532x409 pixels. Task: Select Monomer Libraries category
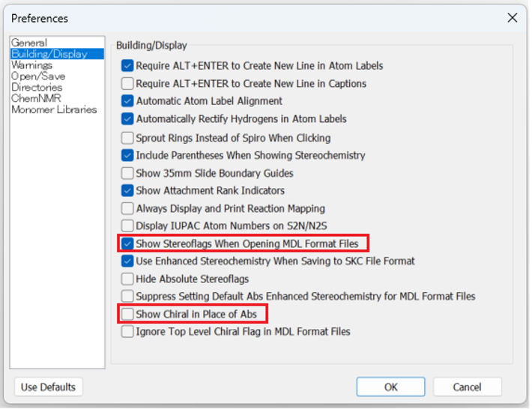[54, 109]
